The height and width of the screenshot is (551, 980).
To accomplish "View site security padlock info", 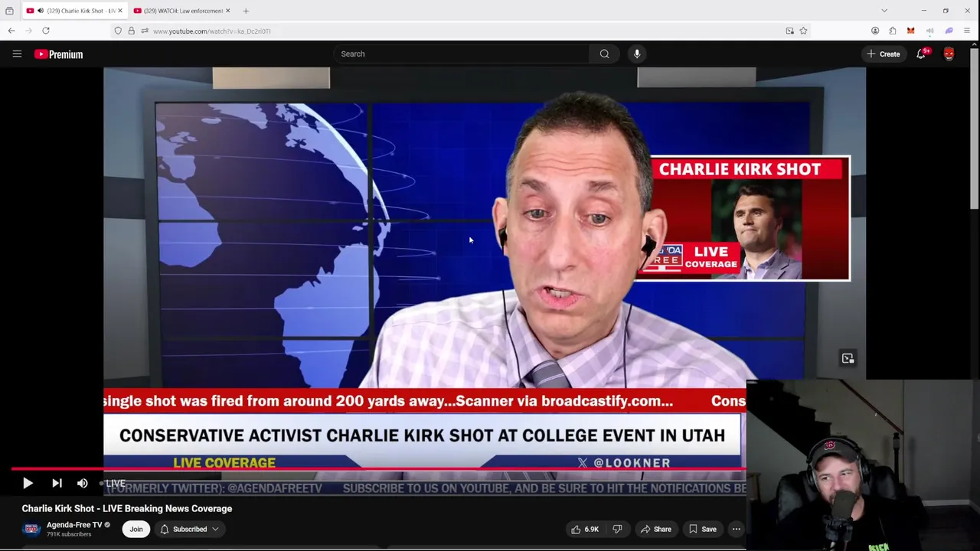I will pyautogui.click(x=131, y=31).
